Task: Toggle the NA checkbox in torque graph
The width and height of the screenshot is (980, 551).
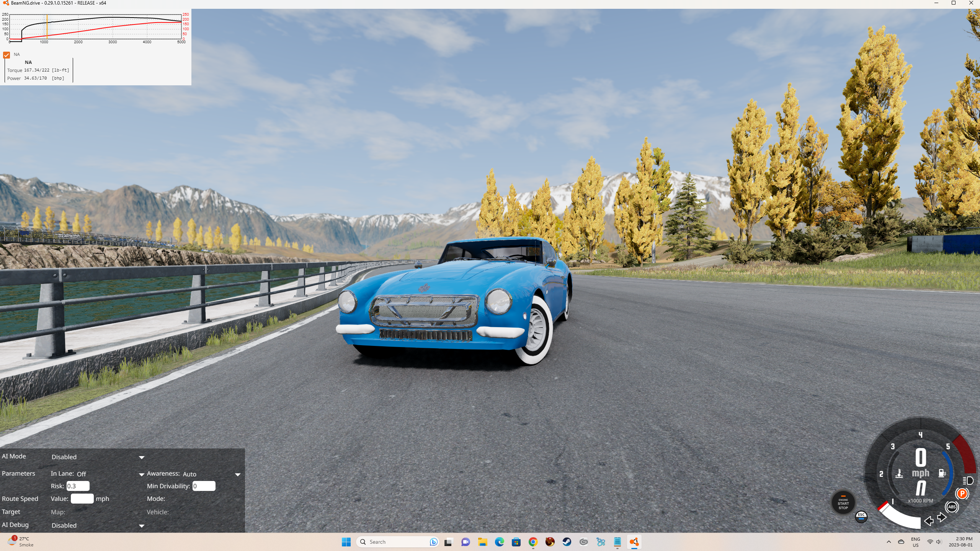Action: point(7,55)
